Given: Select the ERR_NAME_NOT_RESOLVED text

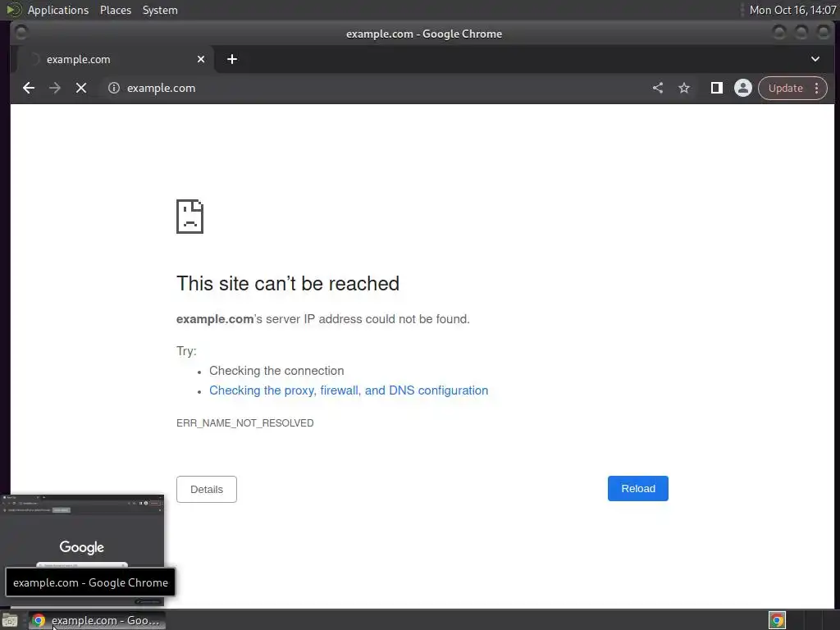Looking at the screenshot, I should 244,423.
